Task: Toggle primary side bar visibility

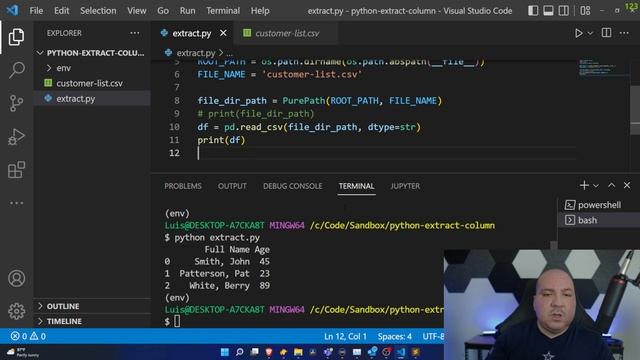Action: pos(533,11)
